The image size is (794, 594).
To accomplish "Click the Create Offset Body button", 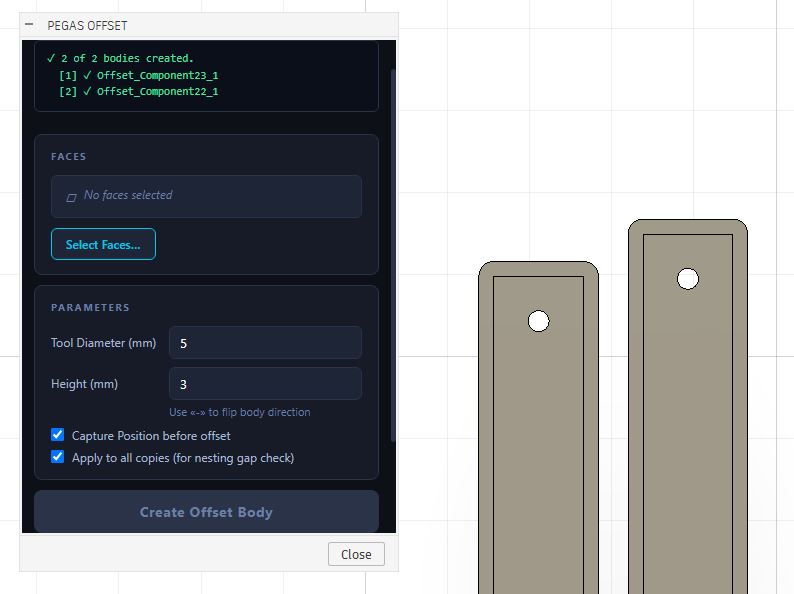I will (206, 511).
